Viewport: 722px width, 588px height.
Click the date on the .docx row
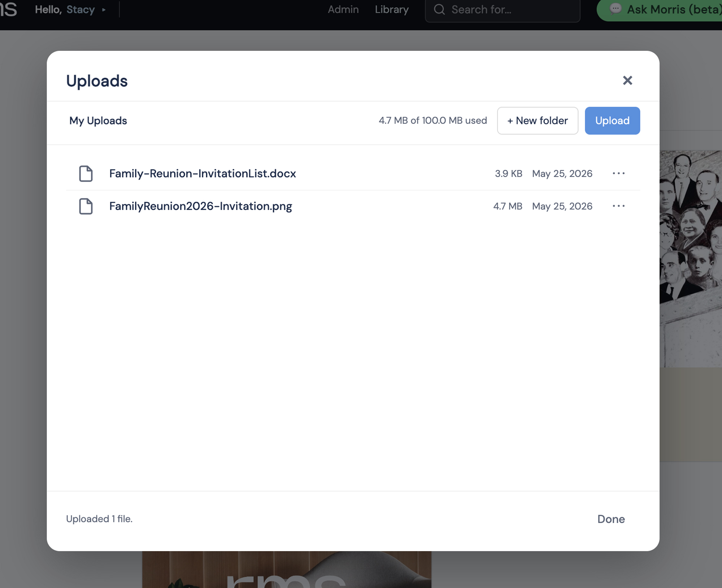point(562,174)
